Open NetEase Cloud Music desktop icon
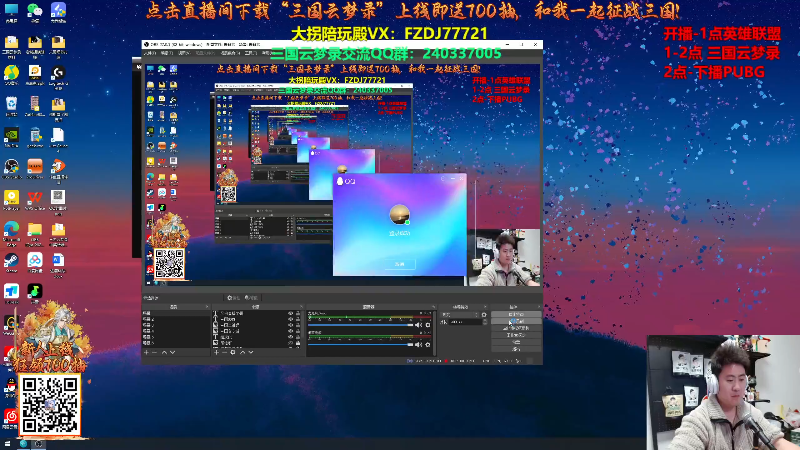800x450 pixels. (x=11, y=418)
